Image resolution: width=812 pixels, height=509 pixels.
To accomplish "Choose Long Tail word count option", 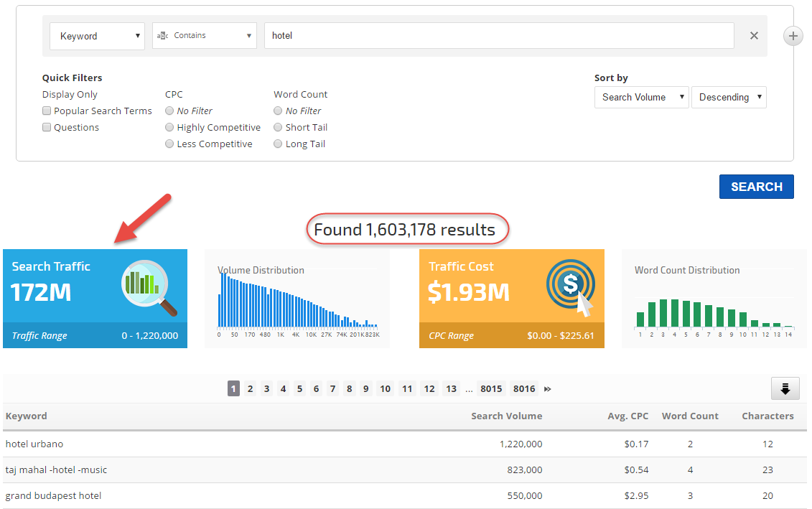I will [278, 144].
